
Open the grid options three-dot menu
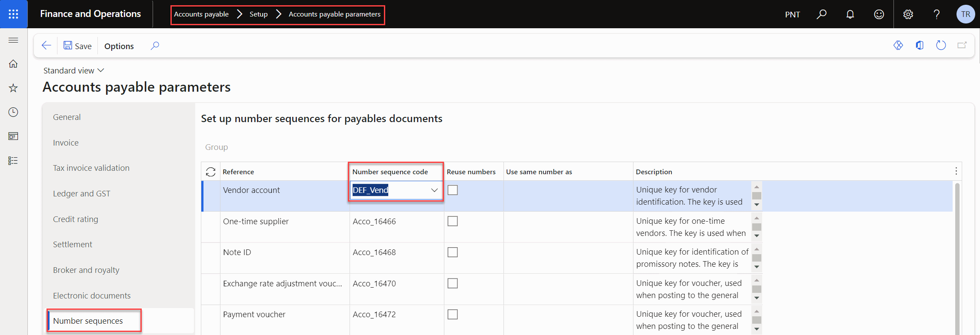click(x=956, y=171)
